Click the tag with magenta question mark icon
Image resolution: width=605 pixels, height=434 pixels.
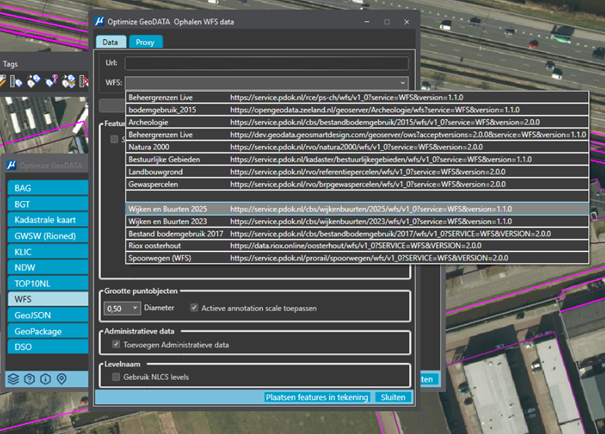pos(51,81)
